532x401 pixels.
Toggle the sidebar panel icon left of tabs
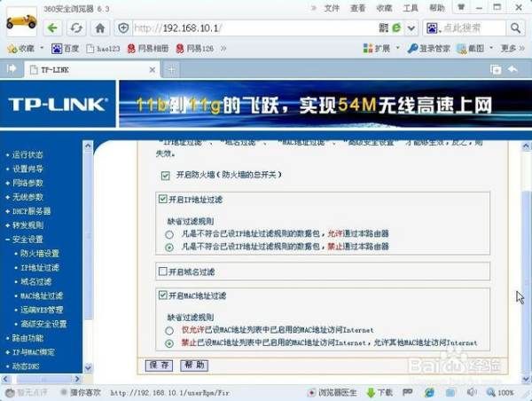pos(12,69)
